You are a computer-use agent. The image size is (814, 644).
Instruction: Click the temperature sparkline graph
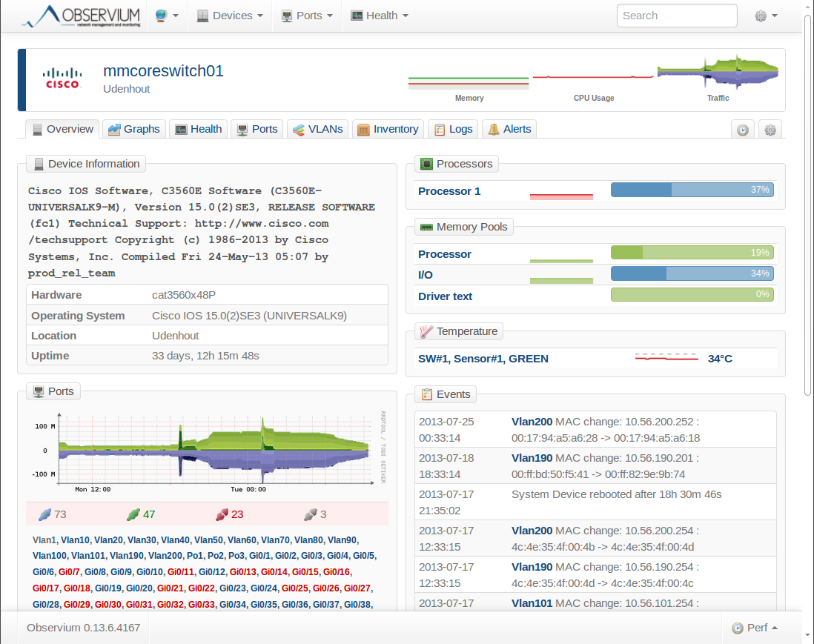point(666,358)
